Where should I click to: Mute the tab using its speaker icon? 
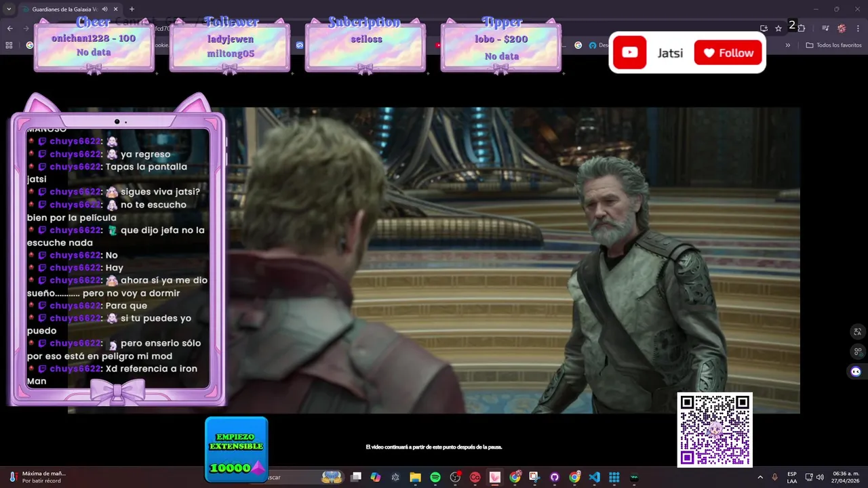[x=104, y=9]
